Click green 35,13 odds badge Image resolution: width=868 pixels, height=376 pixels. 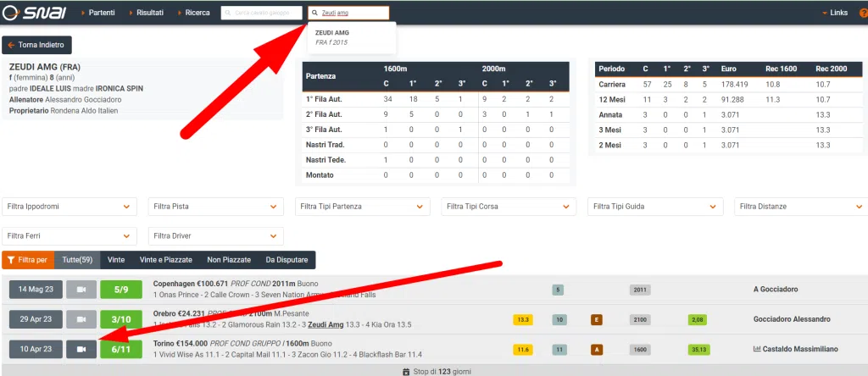pos(698,350)
